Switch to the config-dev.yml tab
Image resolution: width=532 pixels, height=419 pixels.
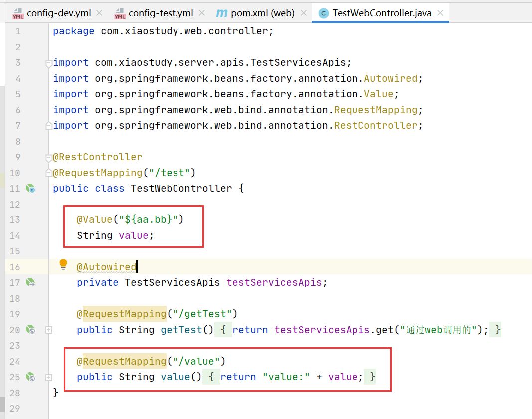pyautogui.click(x=58, y=13)
